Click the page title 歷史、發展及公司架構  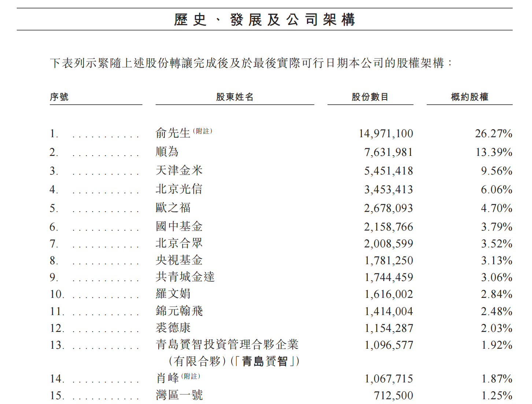click(x=265, y=20)
